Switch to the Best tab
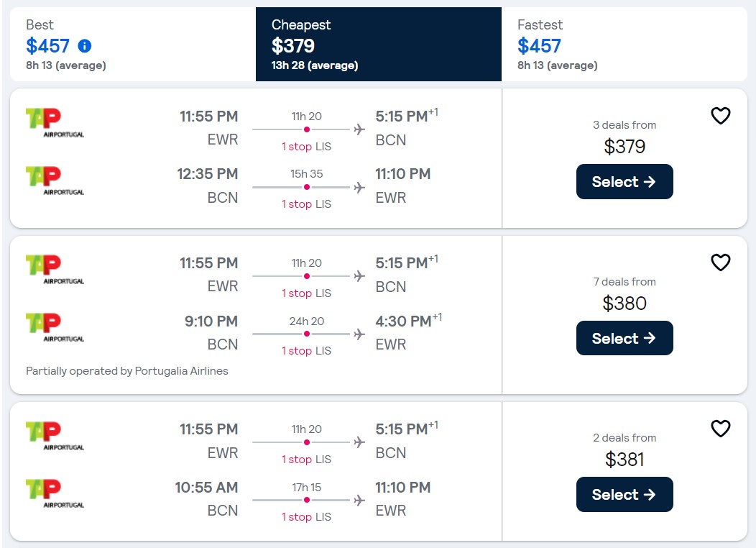Viewport: 756px width, 548px height. click(x=130, y=44)
